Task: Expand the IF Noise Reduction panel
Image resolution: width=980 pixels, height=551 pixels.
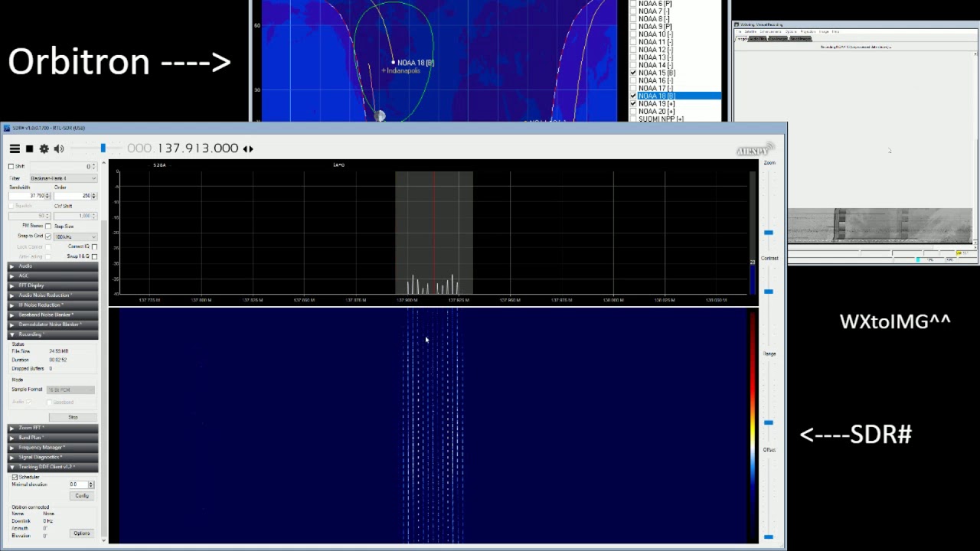Action: [54, 305]
